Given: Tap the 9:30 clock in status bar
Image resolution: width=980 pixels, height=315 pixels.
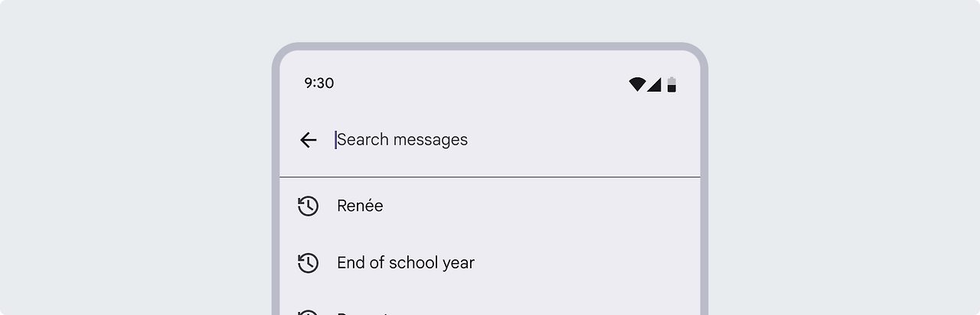Looking at the screenshot, I should (318, 83).
